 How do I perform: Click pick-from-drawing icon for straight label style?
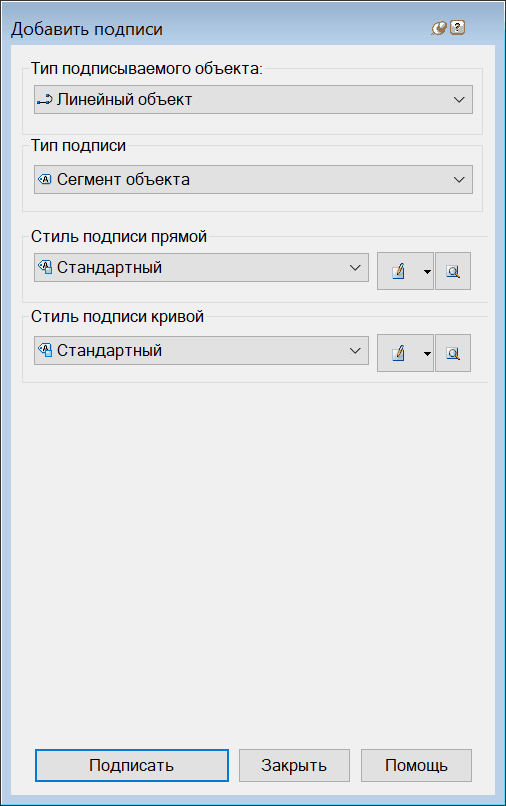453,271
